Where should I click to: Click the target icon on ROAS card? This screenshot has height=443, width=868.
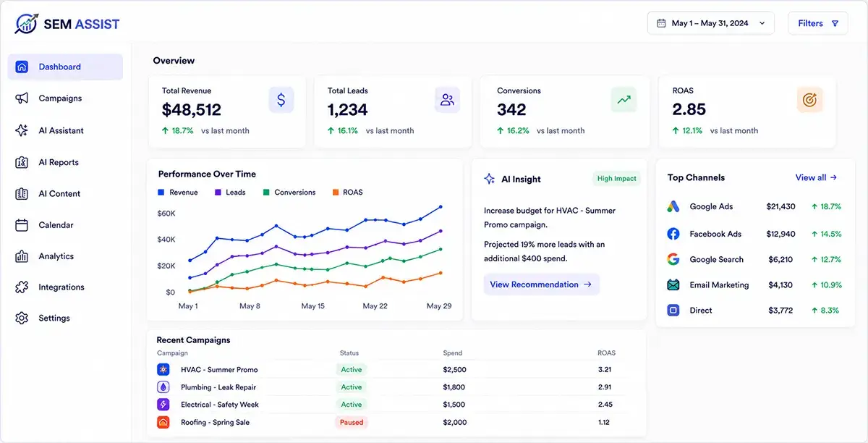809,100
